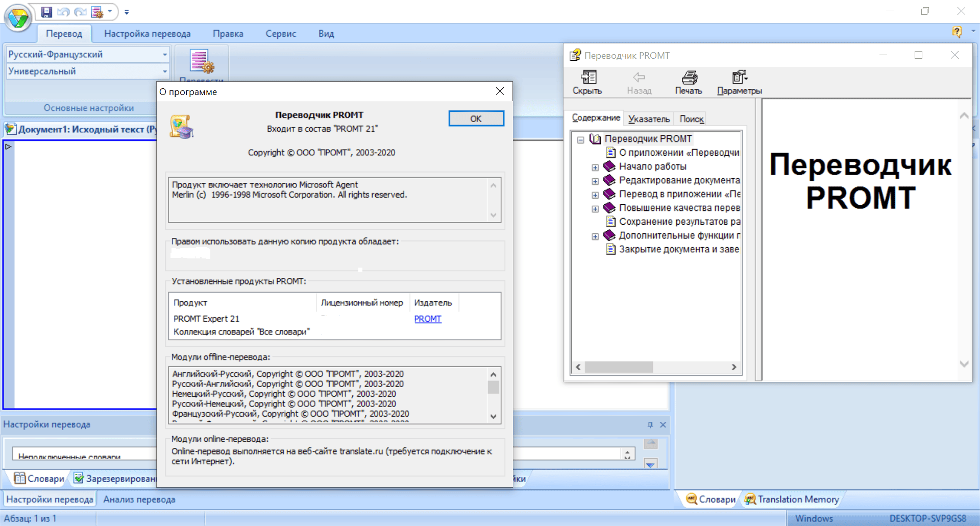Select Коллекция словарей "Все словари" row

[241, 332]
